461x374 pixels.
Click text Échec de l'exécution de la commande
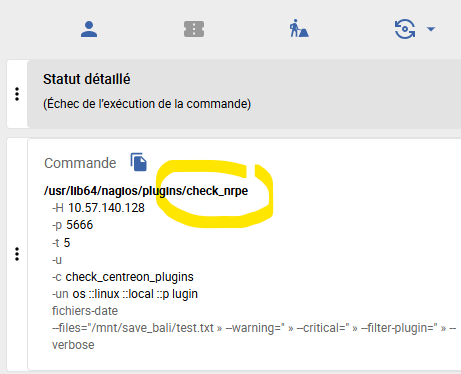click(147, 104)
